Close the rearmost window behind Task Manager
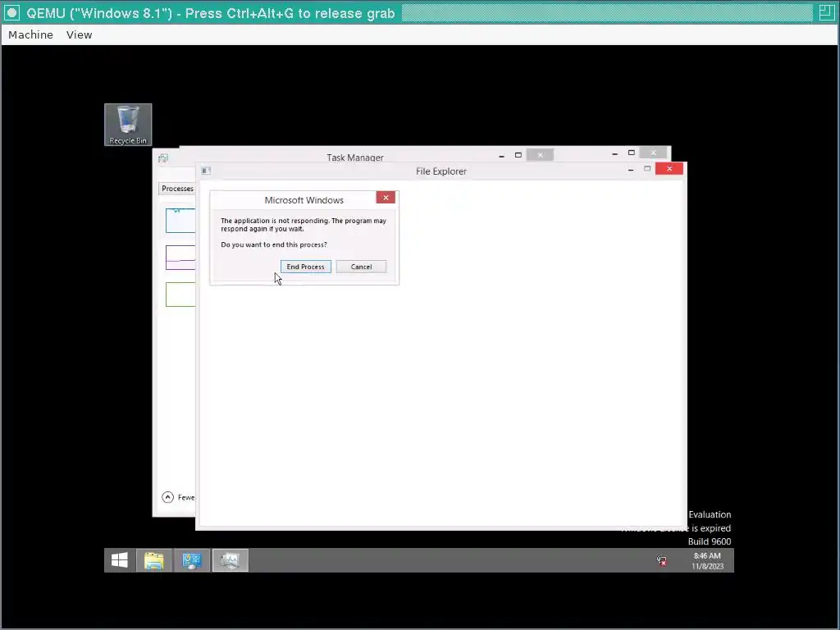840x630 pixels. click(653, 153)
